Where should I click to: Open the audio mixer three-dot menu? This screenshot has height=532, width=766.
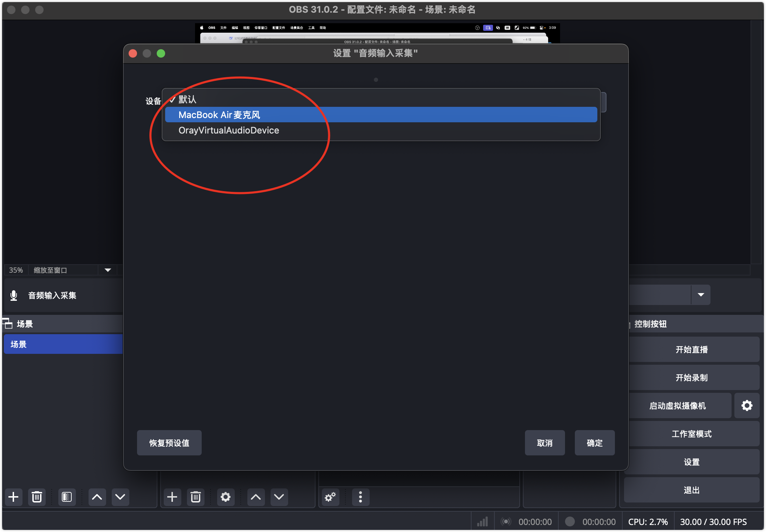(x=361, y=497)
